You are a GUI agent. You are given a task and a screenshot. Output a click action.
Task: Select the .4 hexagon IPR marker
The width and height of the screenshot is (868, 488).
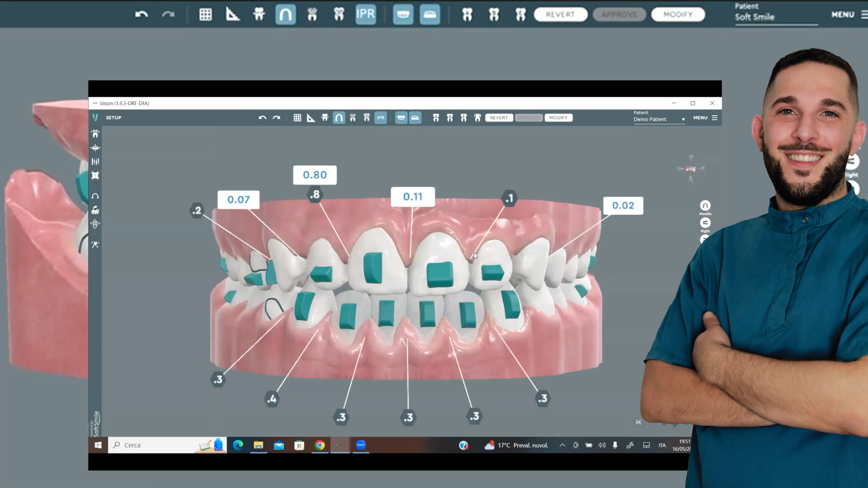(x=272, y=399)
